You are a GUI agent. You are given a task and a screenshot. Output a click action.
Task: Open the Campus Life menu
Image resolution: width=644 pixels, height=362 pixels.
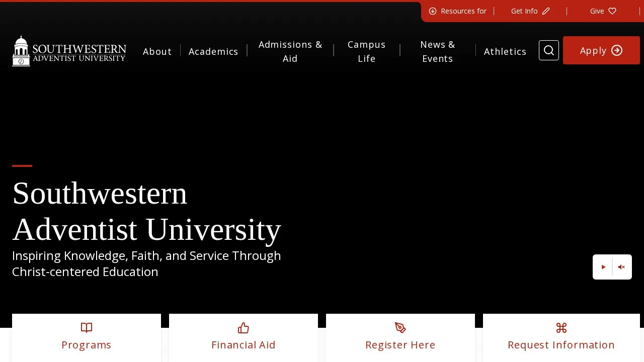tap(367, 51)
